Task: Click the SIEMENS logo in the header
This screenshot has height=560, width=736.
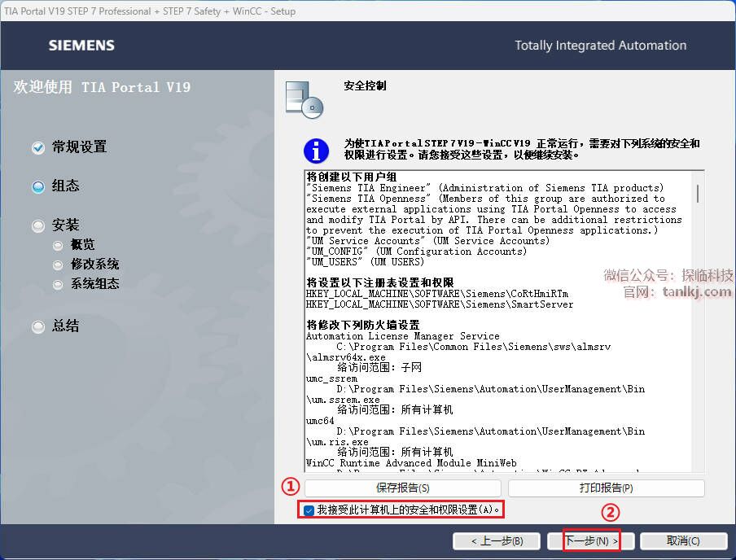Action: (x=81, y=46)
